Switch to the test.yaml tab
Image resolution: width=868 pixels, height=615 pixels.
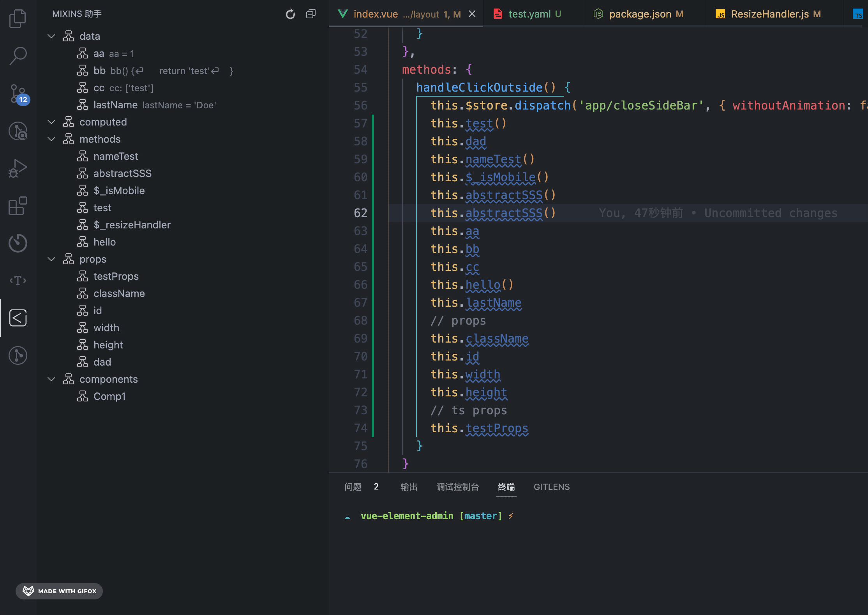[x=529, y=14]
